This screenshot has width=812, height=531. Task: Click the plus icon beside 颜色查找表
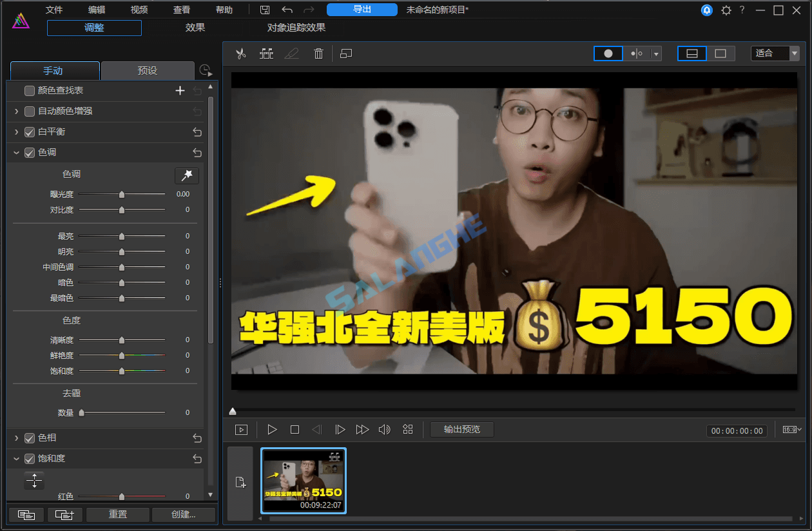(x=180, y=90)
